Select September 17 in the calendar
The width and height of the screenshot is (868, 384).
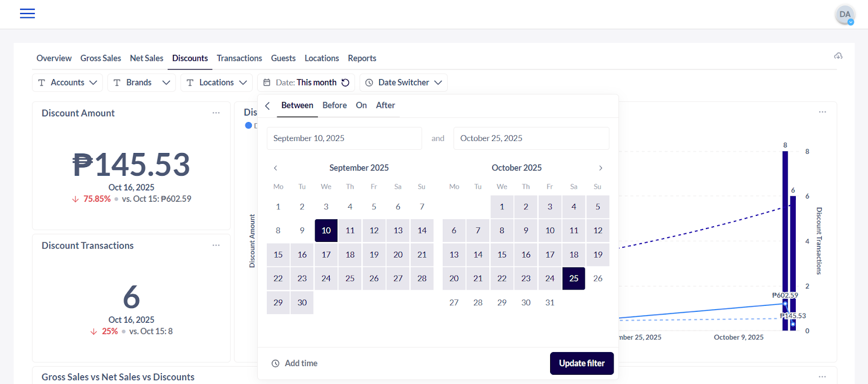coord(326,254)
